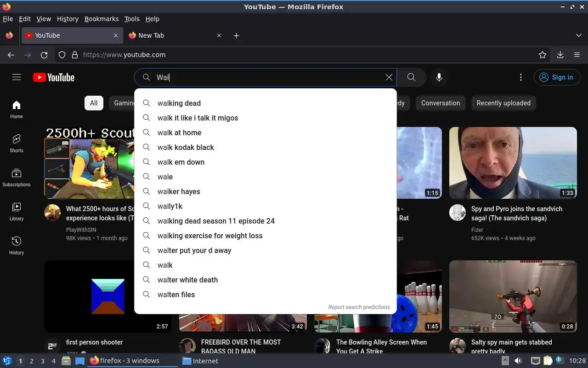Pick the 'walk at home' suggestion
588x368 pixels.
(266, 132)
